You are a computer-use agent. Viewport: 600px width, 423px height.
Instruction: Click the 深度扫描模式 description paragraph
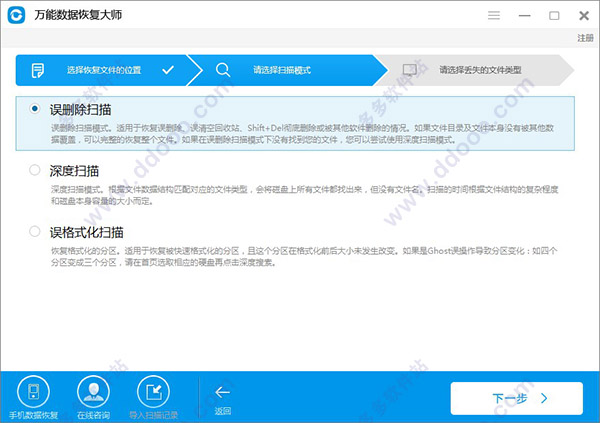(304, 195)
